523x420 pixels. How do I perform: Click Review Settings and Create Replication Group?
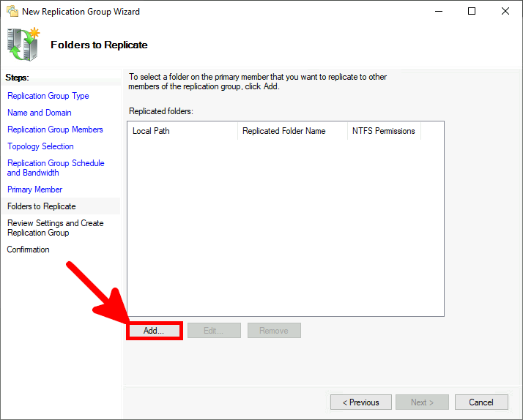pos(56,228)
